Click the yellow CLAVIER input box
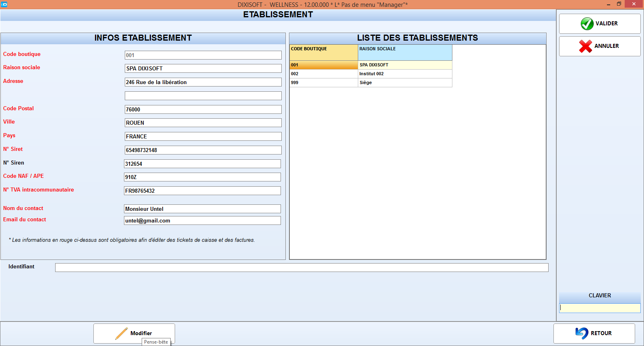 (x=600, y=308)
